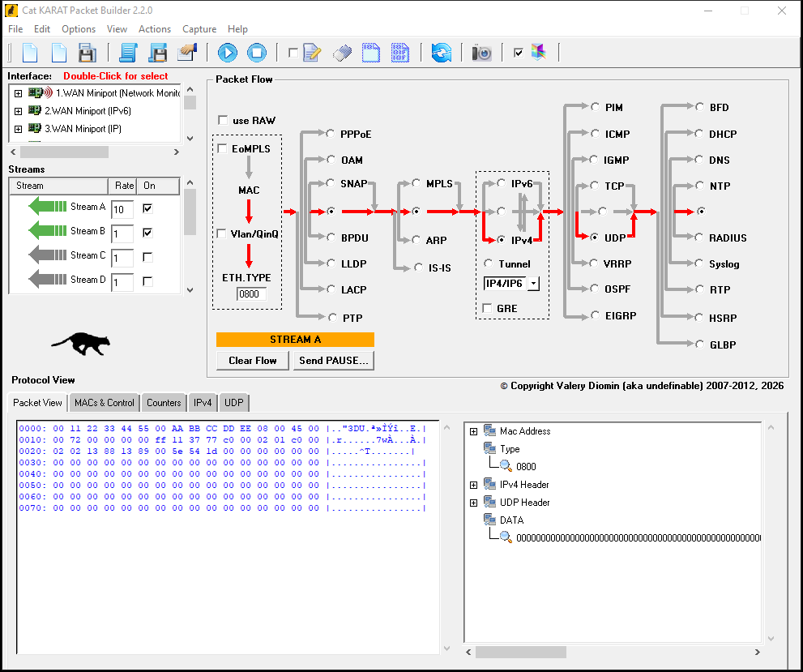Switch to the IPv4 tab

click(203, 403)
